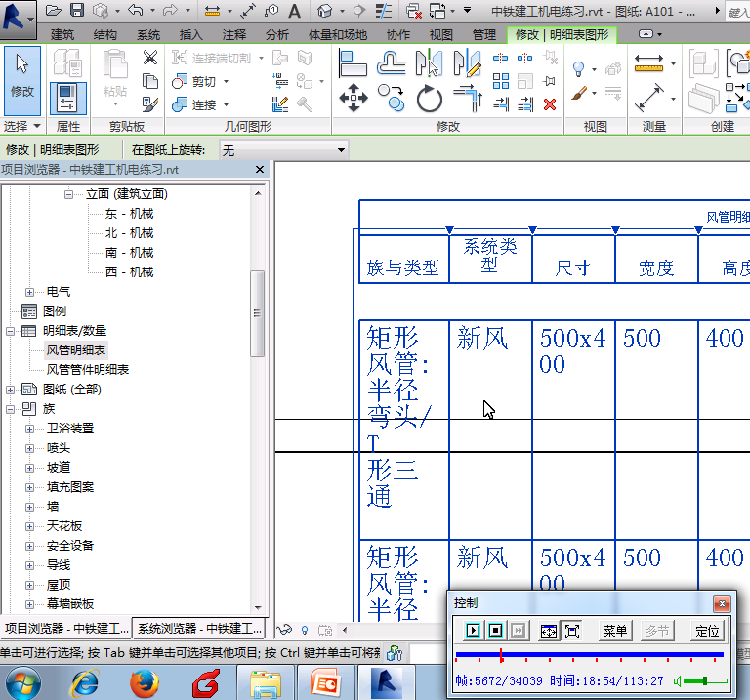The image size is (750, 700).
Task: Expand the 电气 tree node
Action: pos(30,292)
